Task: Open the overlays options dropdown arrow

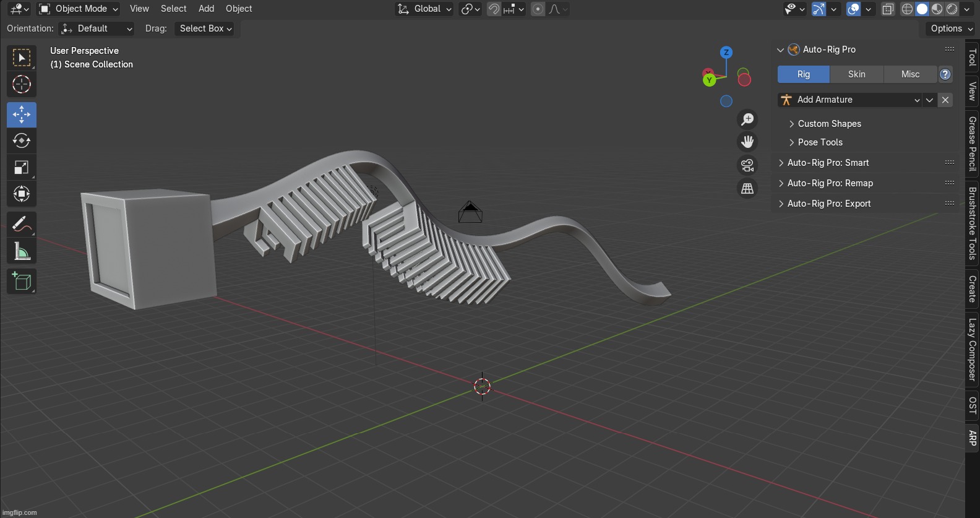Action: [x=868, y=9]
